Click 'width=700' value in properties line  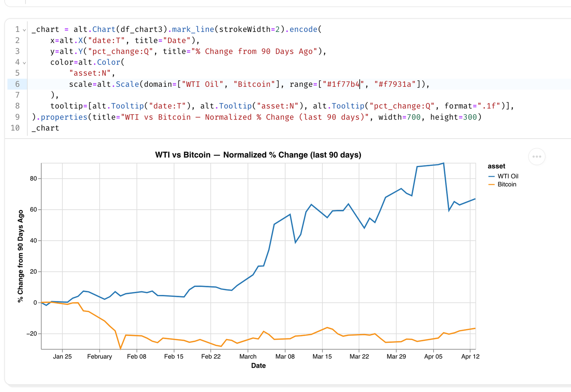coord(399,117)
